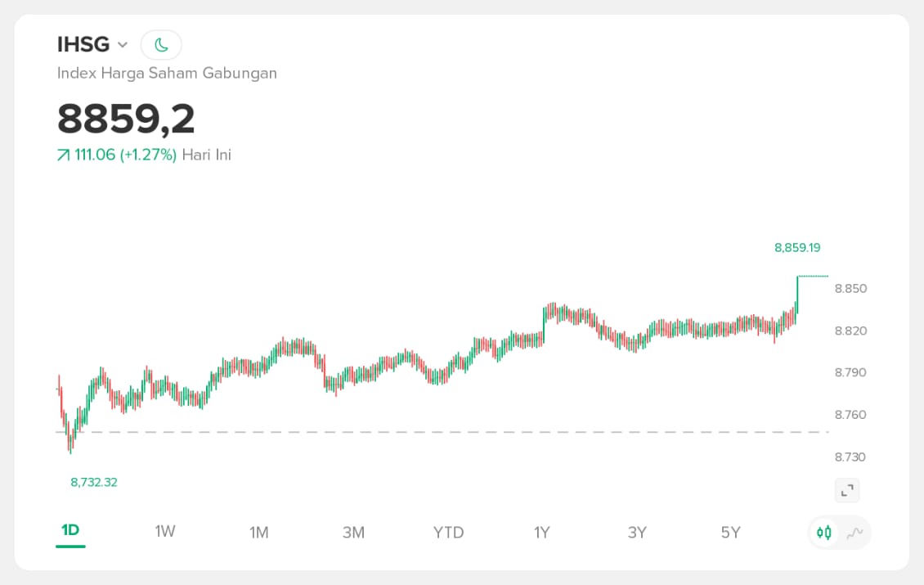Show year-to-date with YTD tab
This screenshot has height=585, width=924.
pos(448,532)
